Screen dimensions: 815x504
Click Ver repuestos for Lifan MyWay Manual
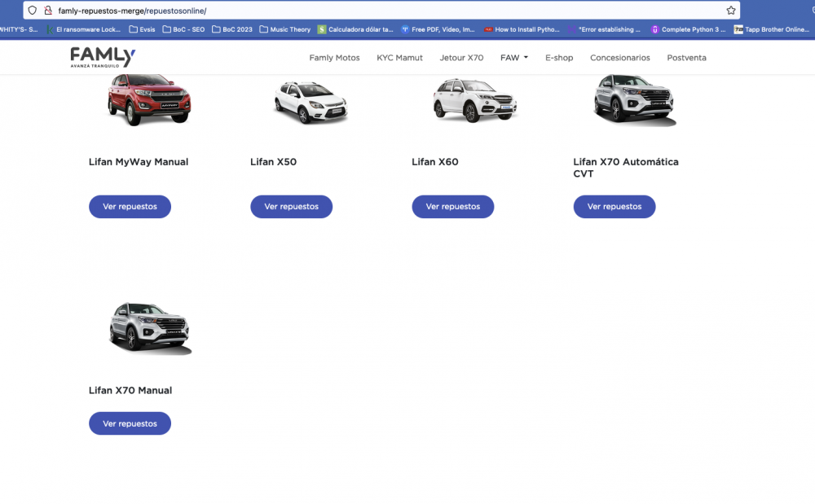point(130,207)
